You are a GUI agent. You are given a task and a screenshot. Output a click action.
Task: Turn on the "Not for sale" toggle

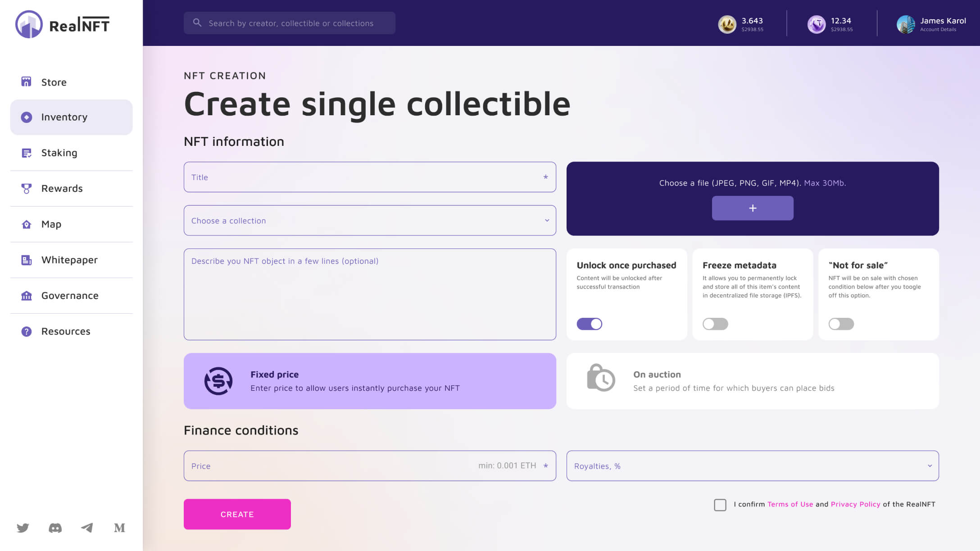coord(841,324)
